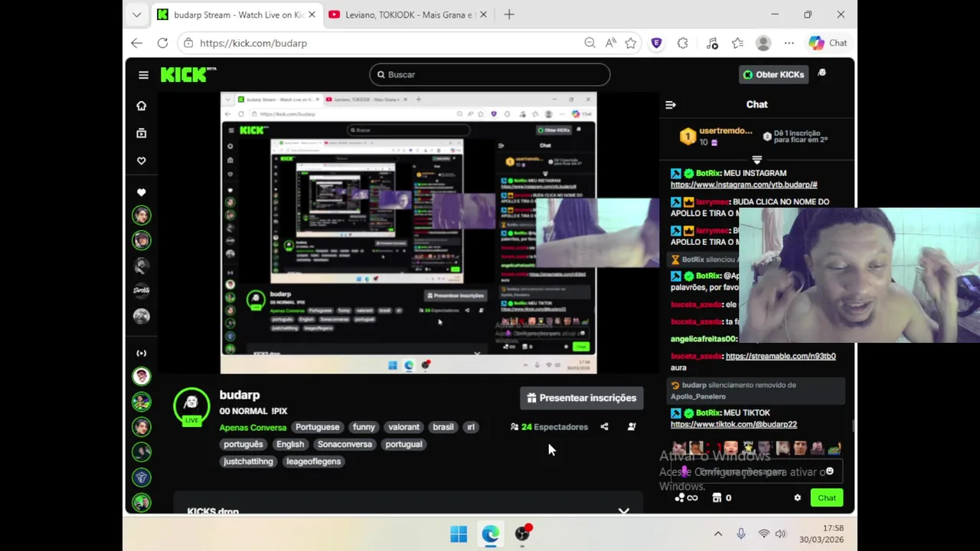Click the profile icon beside Obter KICKs
This screenshot has width=980, height=551.
822,73
